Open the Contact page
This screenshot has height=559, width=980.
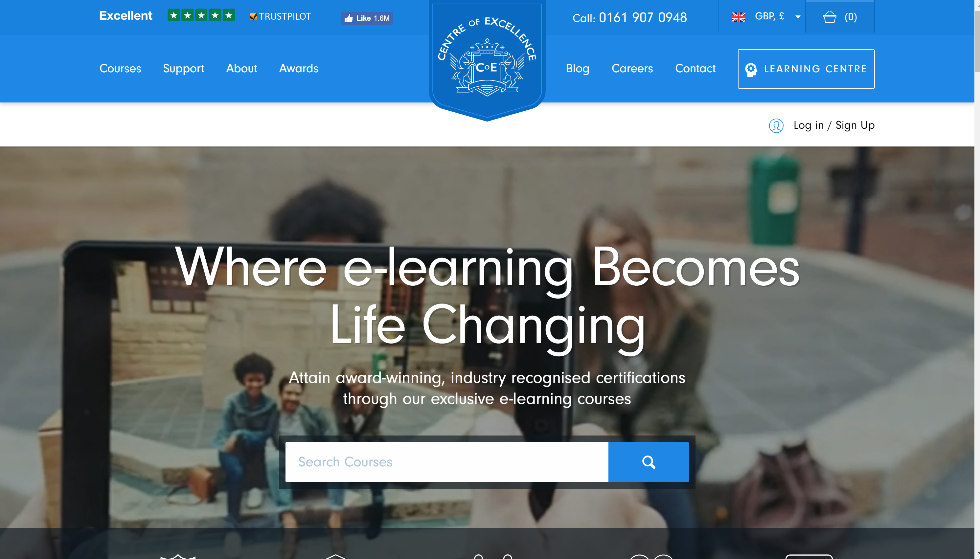(x=695, y=68)
